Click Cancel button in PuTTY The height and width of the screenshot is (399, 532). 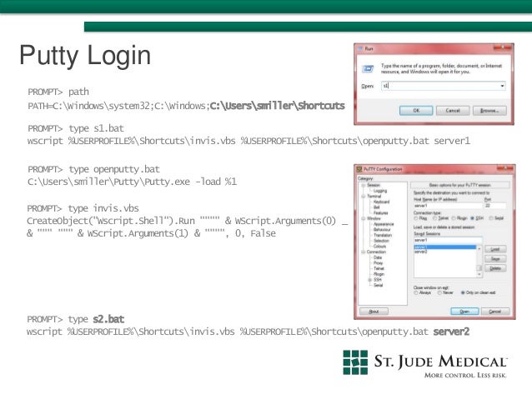point(495,312)
